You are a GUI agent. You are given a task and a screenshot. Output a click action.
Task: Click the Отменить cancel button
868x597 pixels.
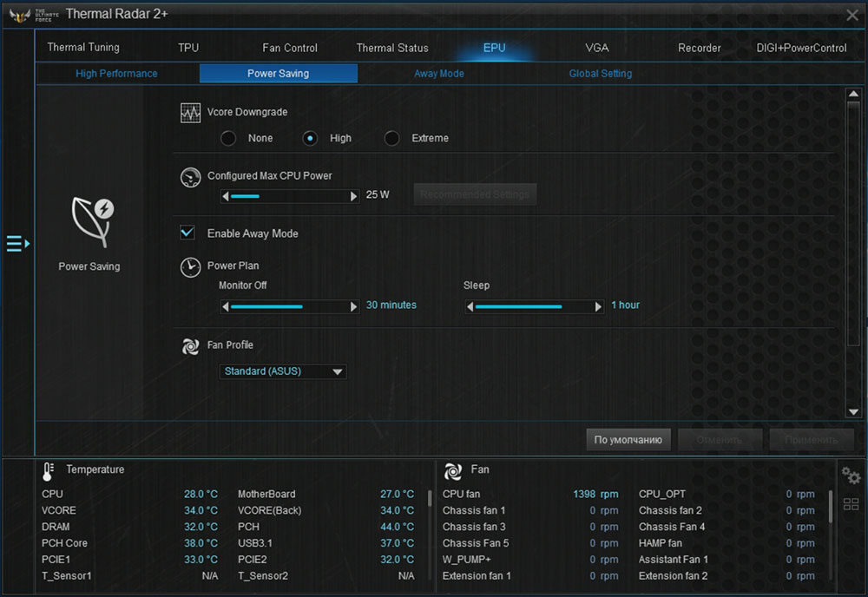pyautogui.click(x=720, y=440)
